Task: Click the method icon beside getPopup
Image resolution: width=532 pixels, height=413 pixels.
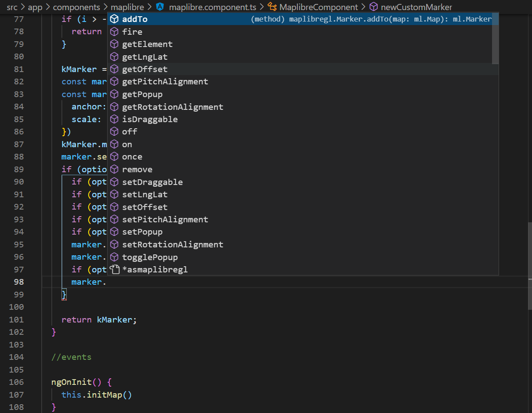Action: [x=114, y=94]
